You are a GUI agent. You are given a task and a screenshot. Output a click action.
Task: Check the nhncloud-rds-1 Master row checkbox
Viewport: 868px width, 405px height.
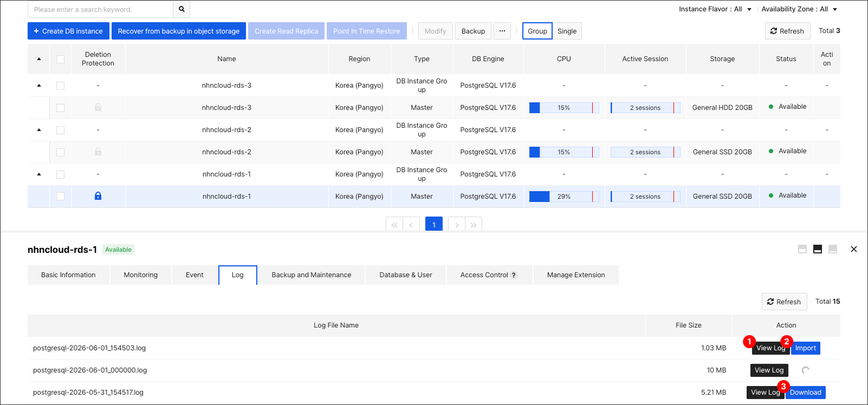(x=60, y=197)
